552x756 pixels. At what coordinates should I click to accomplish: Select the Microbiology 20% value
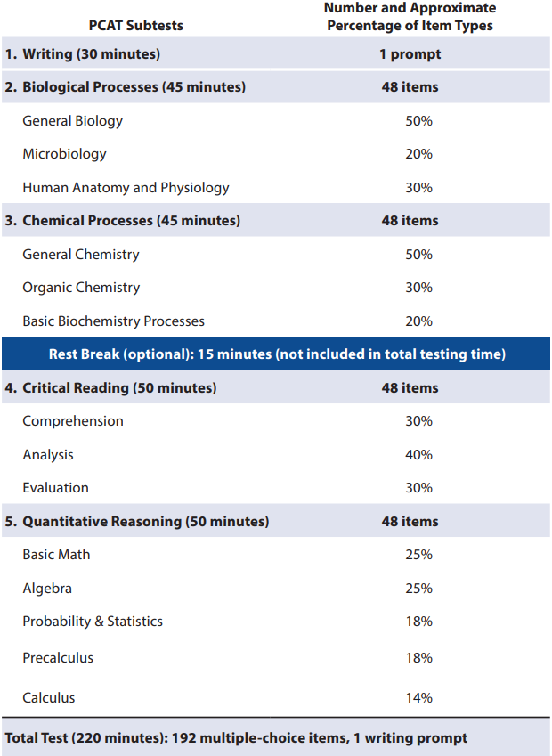point(418,154)
